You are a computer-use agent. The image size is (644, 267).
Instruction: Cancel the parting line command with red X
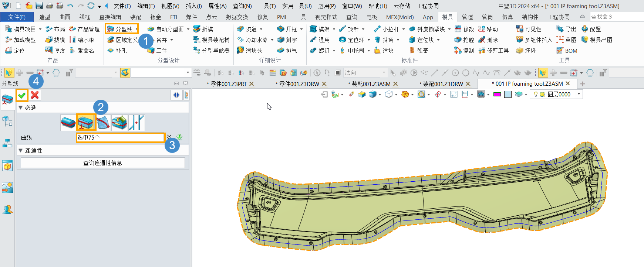(x=35, y=95)
